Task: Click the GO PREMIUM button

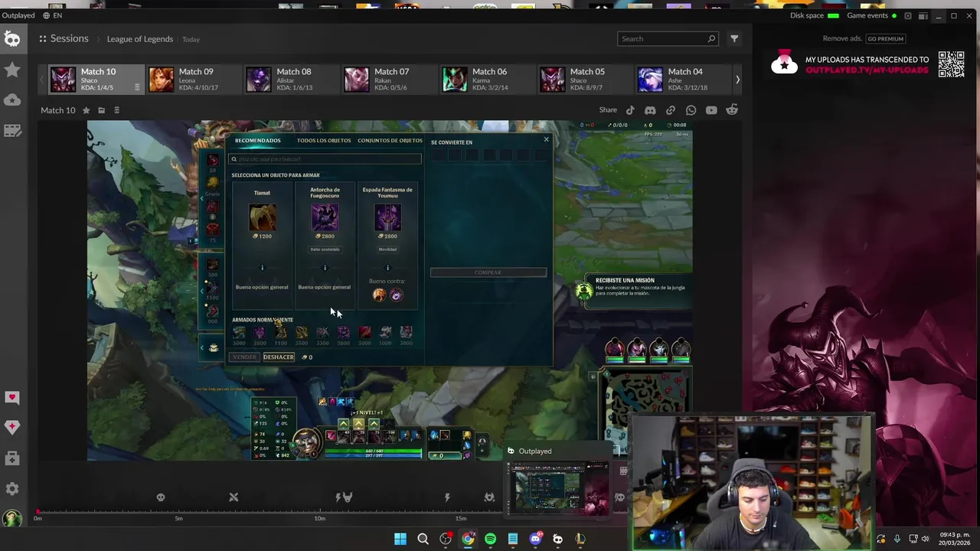Action: coord(885,38)
